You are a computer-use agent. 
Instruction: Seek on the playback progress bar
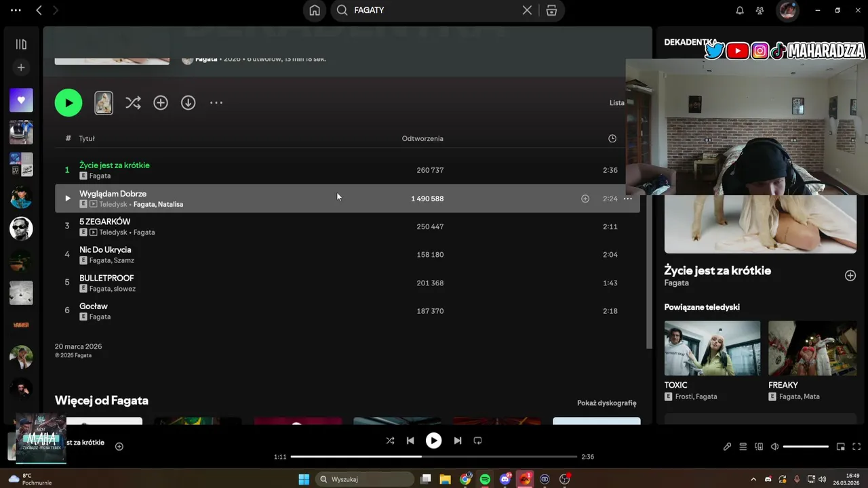434,457
